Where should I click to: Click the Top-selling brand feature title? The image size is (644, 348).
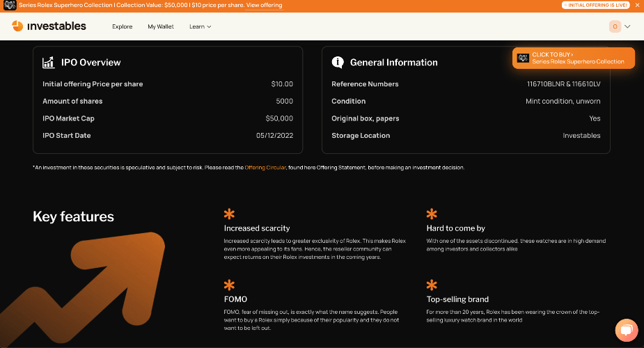pyautogui.click(x=457, y=299)
